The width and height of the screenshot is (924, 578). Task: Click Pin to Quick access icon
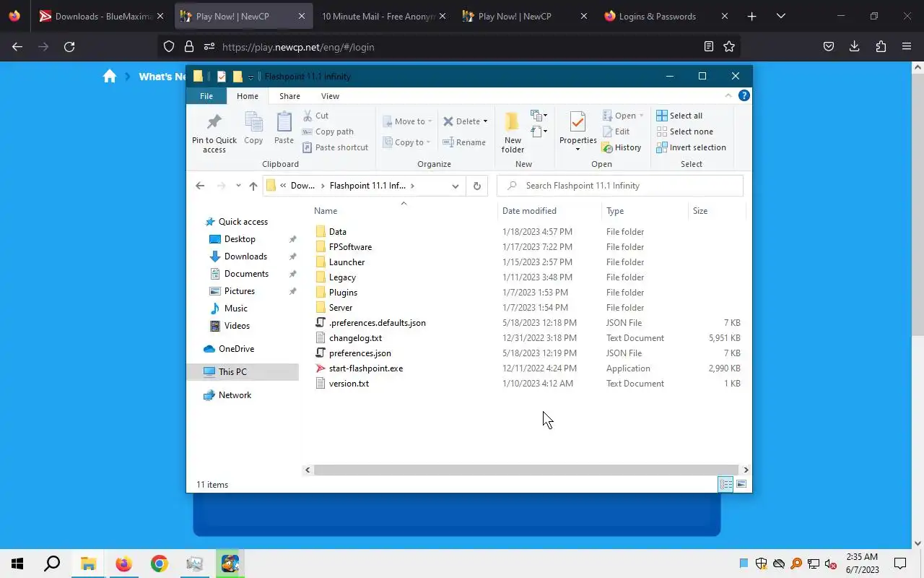point(214,134)
